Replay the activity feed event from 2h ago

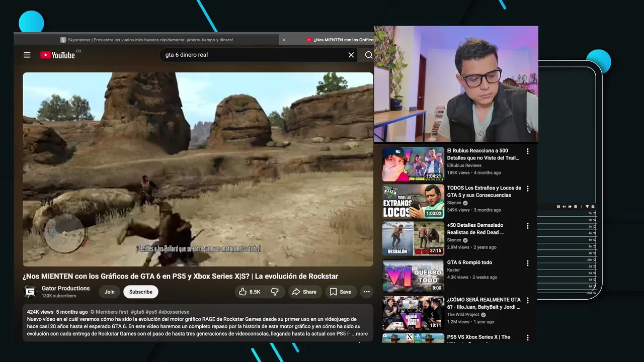595,213
